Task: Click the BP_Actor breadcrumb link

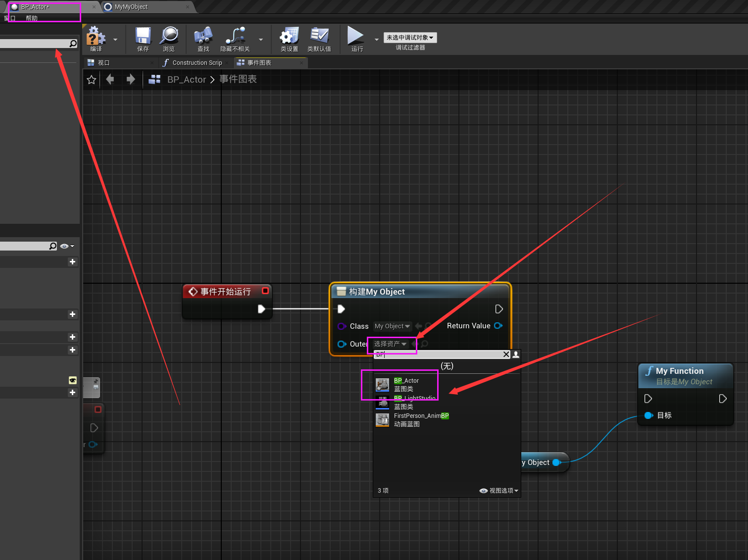Action: (x=187, y=80)
